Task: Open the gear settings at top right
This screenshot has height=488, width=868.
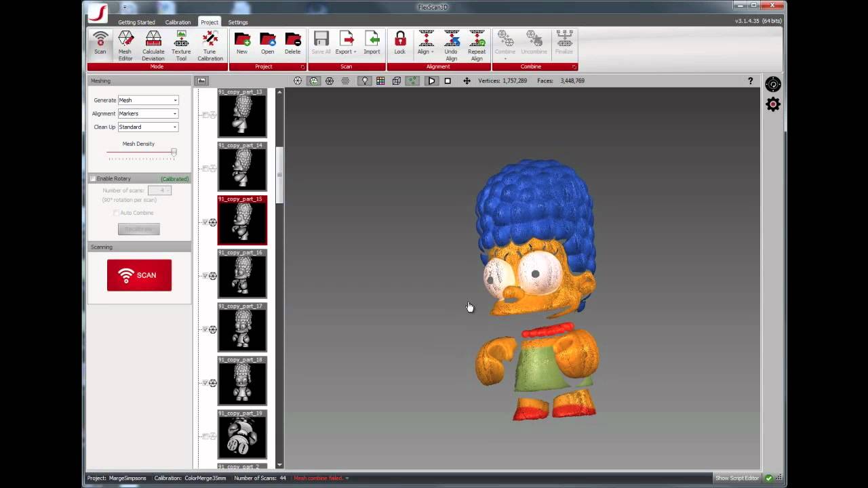Action: tap(773, 104)
